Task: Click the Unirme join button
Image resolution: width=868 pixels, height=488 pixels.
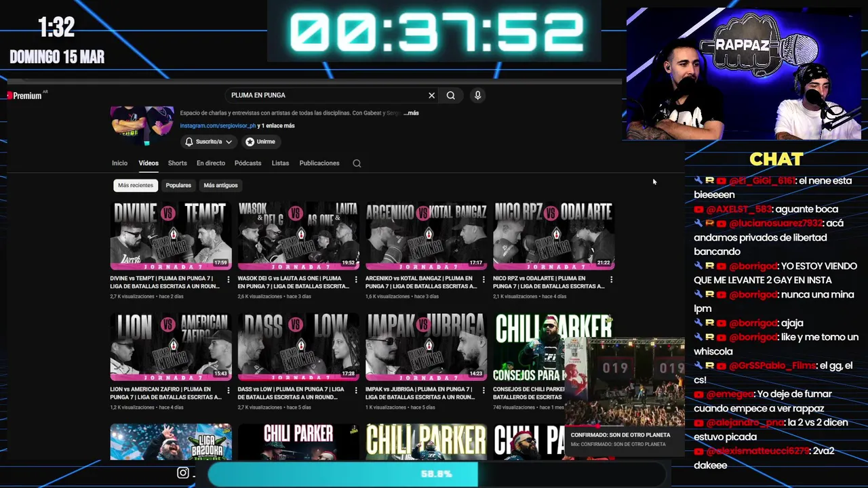Action: [x=260, y=142]
